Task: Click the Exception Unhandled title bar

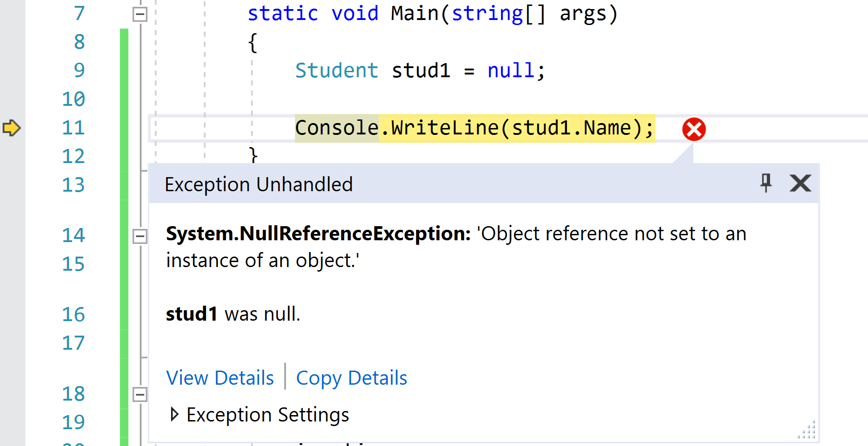Action: pyautogui.click(x=454, y=184)
